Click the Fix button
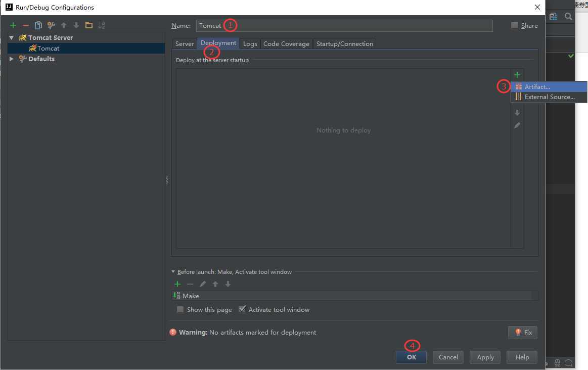Image resolution: width=588 pixels, height=370 pixels. tap(523, 332)
